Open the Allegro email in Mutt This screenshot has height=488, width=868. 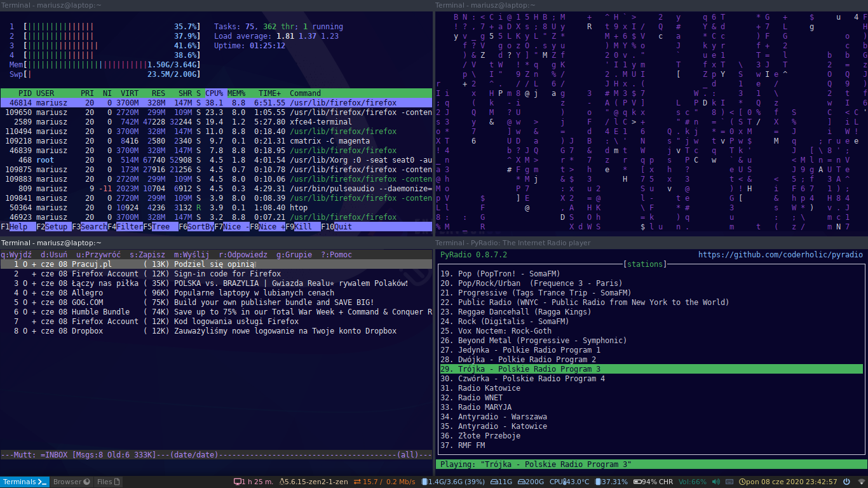[x=216, y=293]
